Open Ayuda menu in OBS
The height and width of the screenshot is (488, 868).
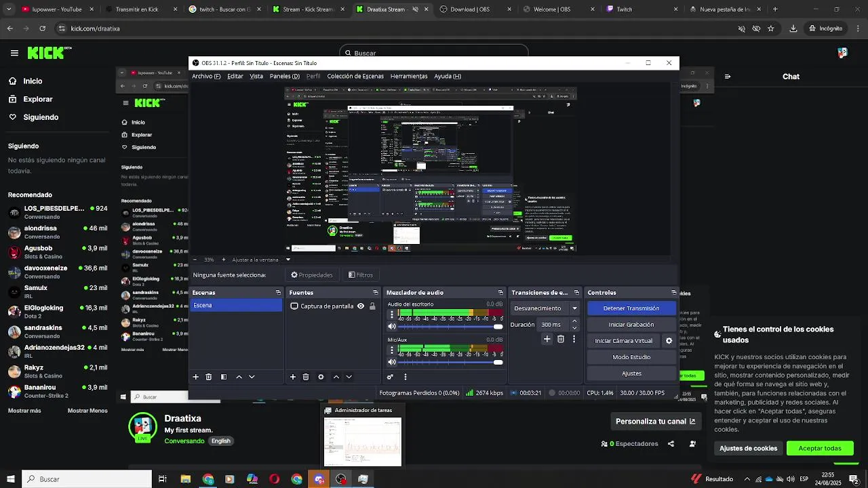448,77
